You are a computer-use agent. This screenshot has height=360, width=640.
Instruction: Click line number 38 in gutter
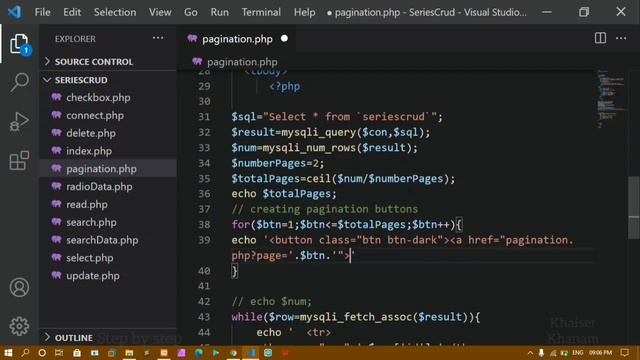click(204, 224)
